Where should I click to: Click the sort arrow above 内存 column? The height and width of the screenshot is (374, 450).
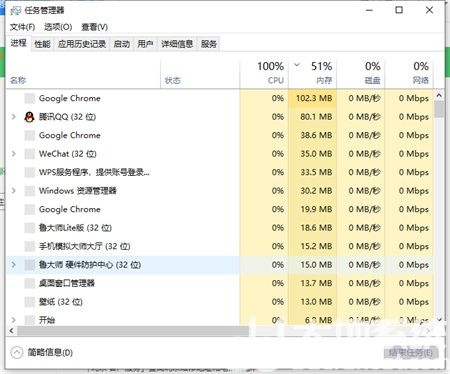point(297,65)
